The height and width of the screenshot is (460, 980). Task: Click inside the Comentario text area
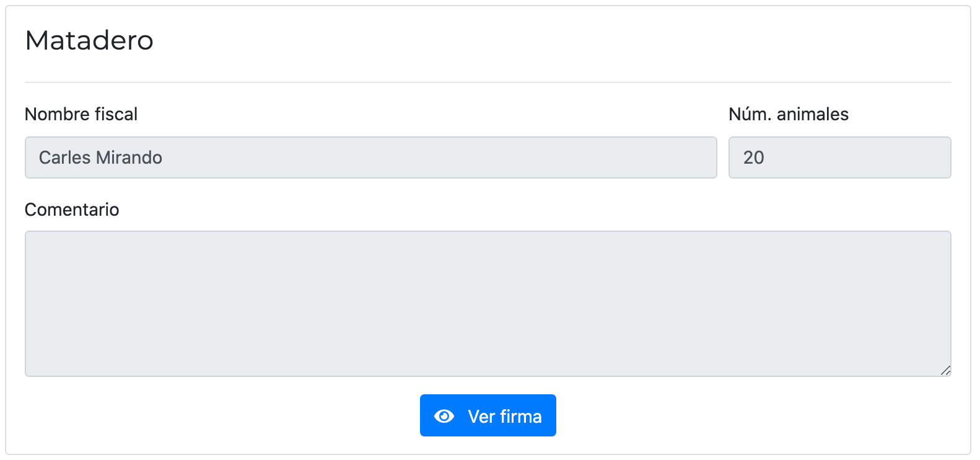click(x=488, y=304)
